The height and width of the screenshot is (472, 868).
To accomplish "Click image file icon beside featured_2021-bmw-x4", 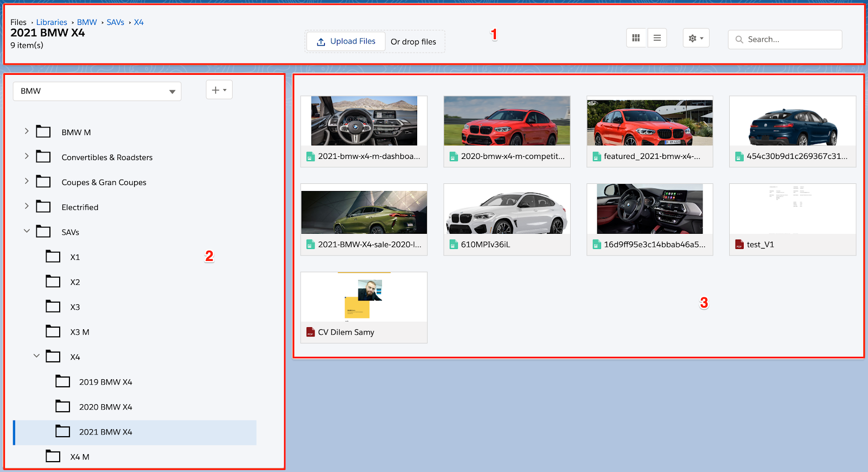I will tap(597, 157).
